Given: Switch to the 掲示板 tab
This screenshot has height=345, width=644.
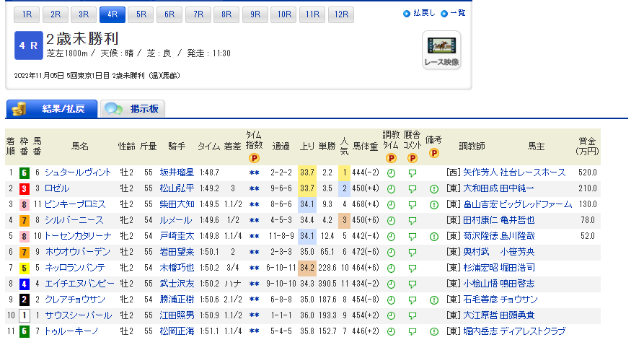Looking at the screenshot, I should [x=134, y=109].
